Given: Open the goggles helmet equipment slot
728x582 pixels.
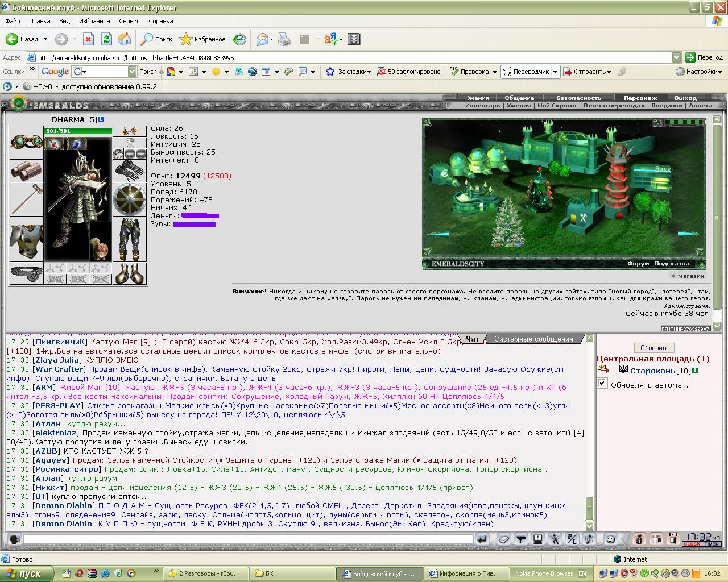Looking at the screenshot, I should click(26, 143).
